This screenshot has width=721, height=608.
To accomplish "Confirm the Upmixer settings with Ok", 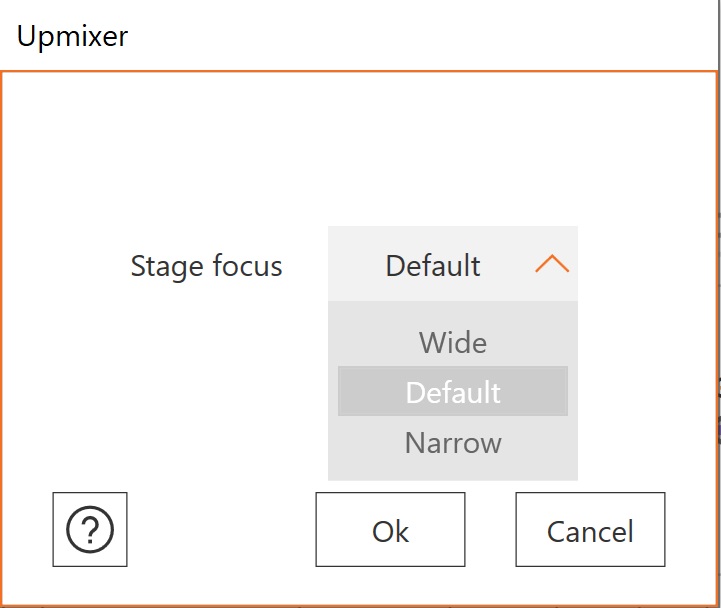I will point(390,530).
